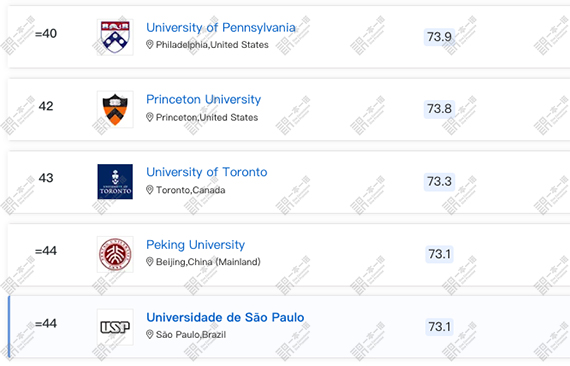Click the University of Toronto logo

point(115,182)
